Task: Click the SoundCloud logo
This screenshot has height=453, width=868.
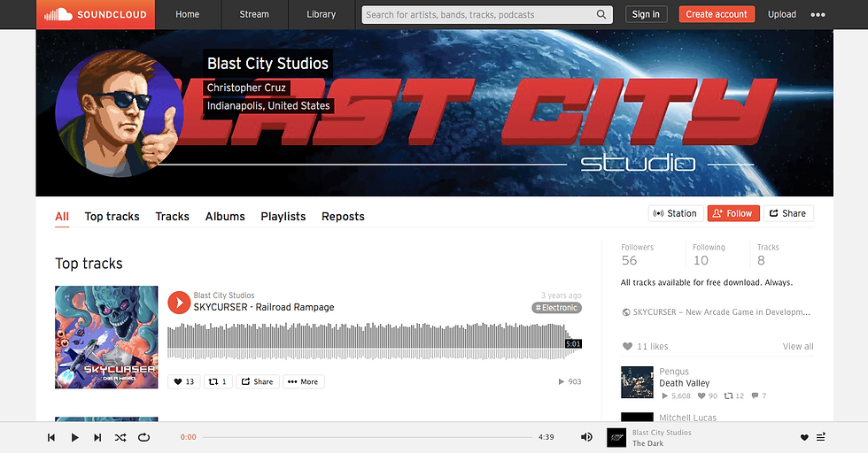Action: click(96, 14)
